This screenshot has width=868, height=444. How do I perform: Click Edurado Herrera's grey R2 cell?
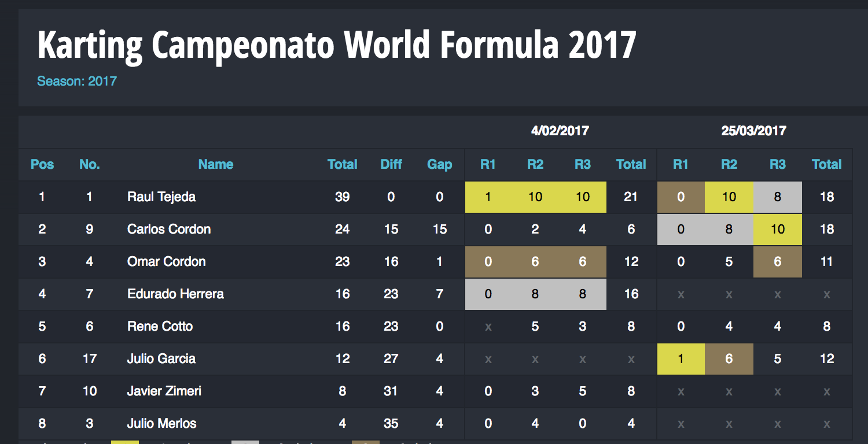[x=535, y=294]
